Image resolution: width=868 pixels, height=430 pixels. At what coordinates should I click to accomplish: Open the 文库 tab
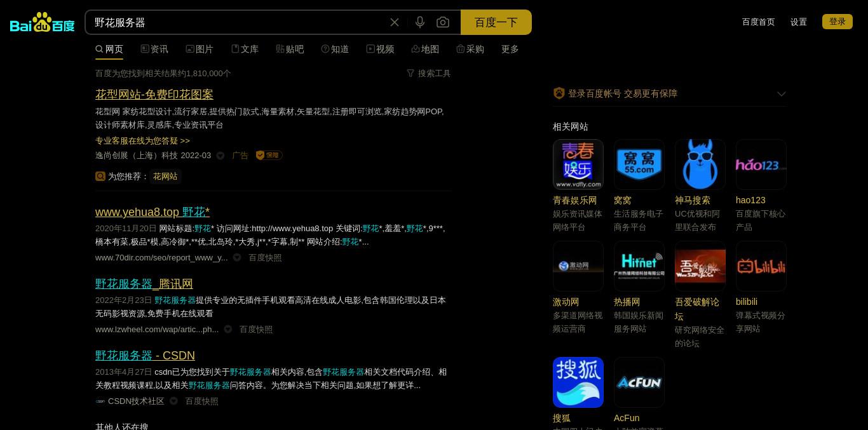pos(245,49)
